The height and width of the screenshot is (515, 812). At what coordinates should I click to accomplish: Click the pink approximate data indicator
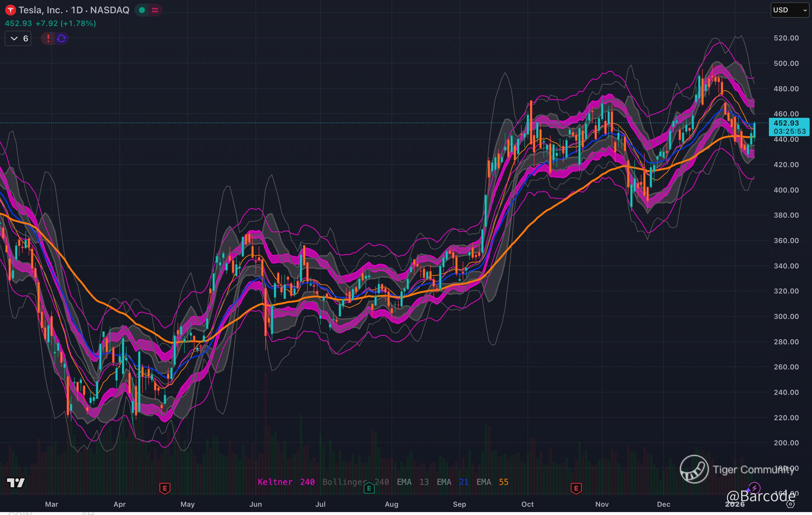click(x=155, y=10)
